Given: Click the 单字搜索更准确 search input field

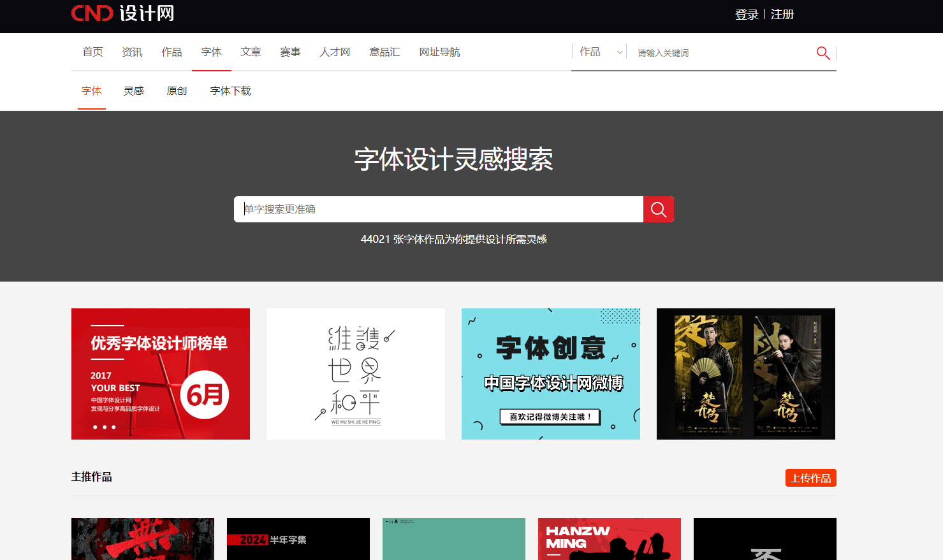Looking at the screenshot, I should 437,209.
